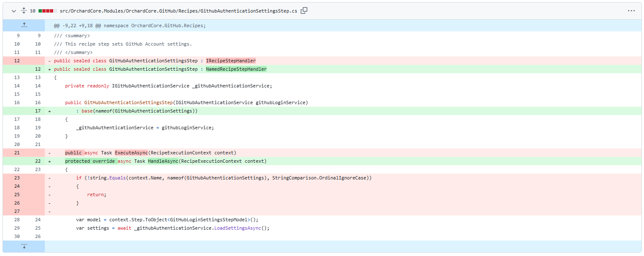This screenshot has width=644, height=256.
Task: Click removed line number 27
Action: (17, 211)
